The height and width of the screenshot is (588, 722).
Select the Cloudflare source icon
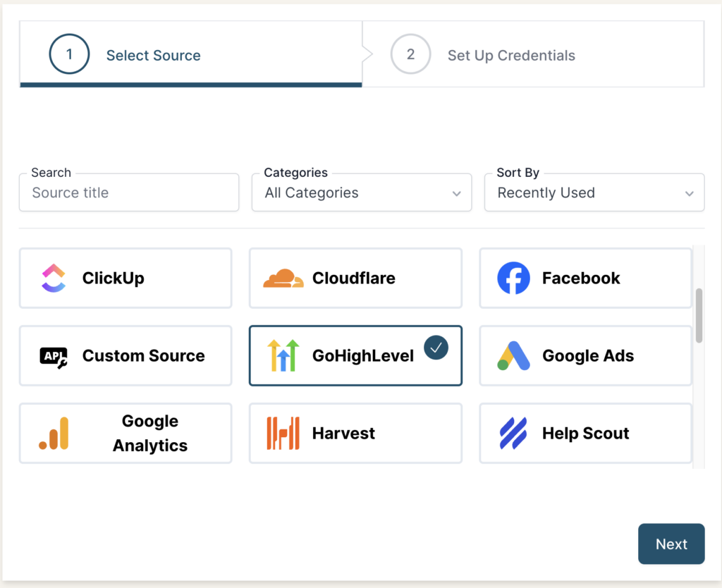(x=283, y=278)
